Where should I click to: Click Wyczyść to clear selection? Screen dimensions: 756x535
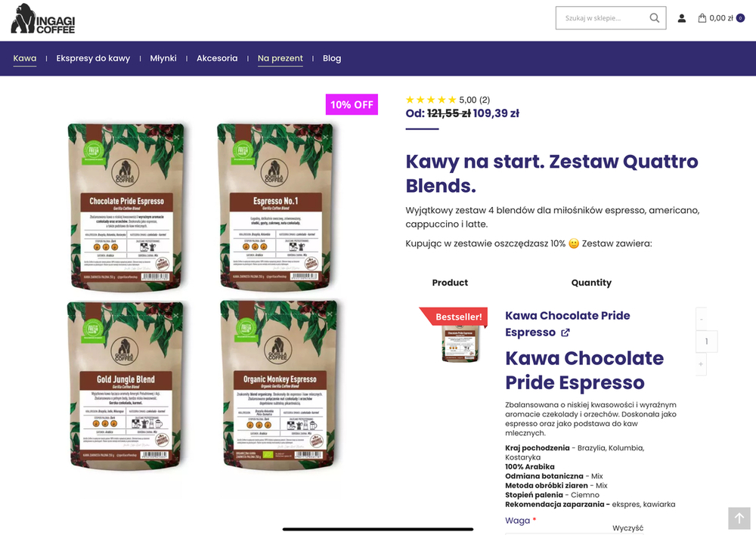tap(627, 528)
